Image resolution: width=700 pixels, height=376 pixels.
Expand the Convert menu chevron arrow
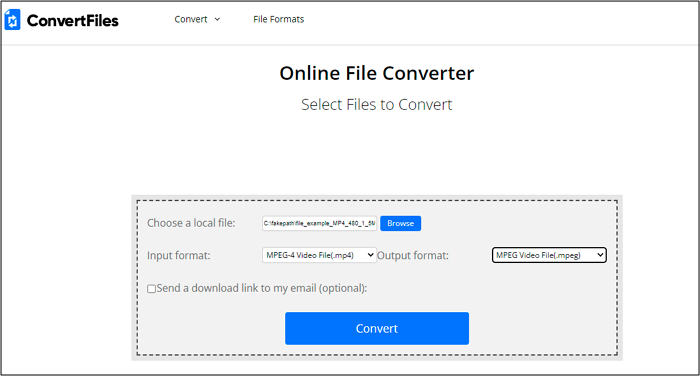(x=217, y=19)
